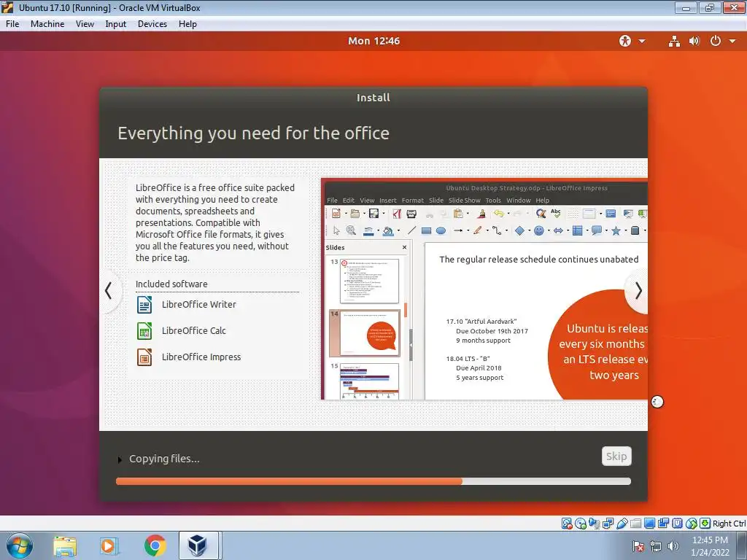Viewport: 747px width, 560px height.
Task: Open Google Chrome from the taskbar
Action: click(x=155, y=545)
